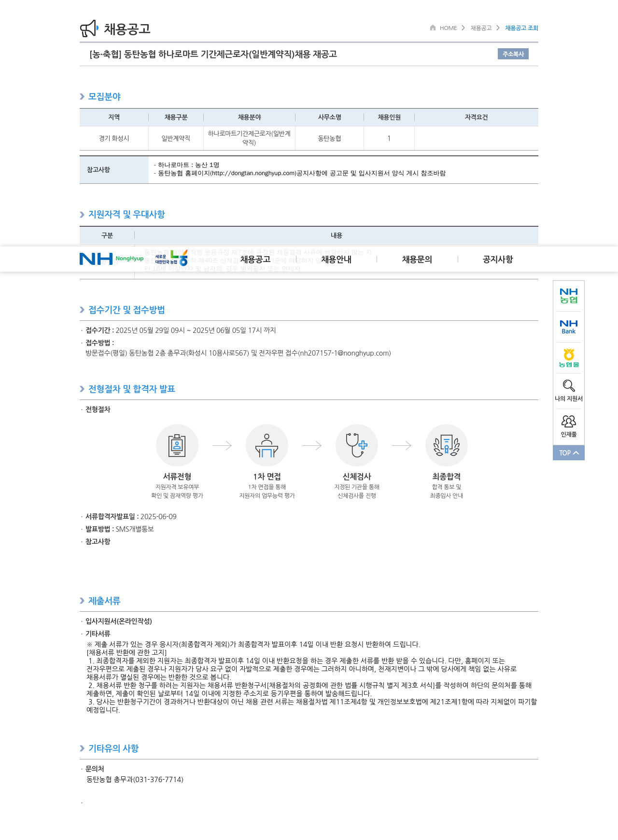Click the HOME house icon in breadcrumb
618x840 pixels.
(433, 28)
